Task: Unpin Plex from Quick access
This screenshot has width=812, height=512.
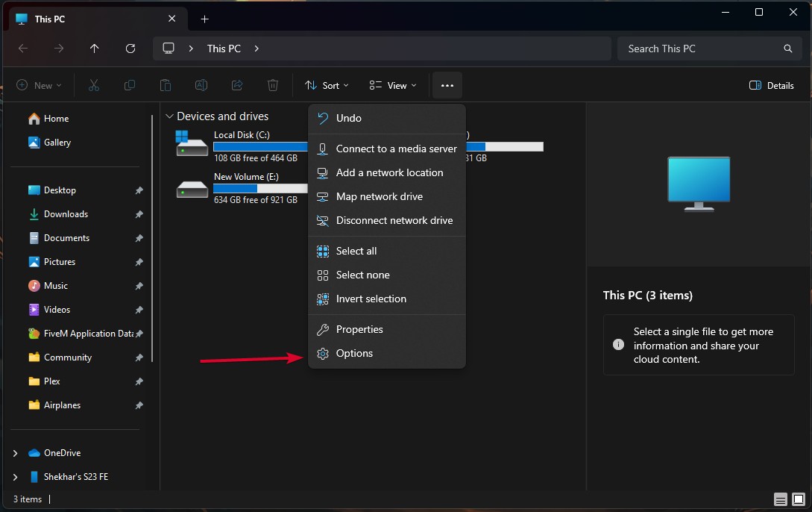Action: point(139,381)
